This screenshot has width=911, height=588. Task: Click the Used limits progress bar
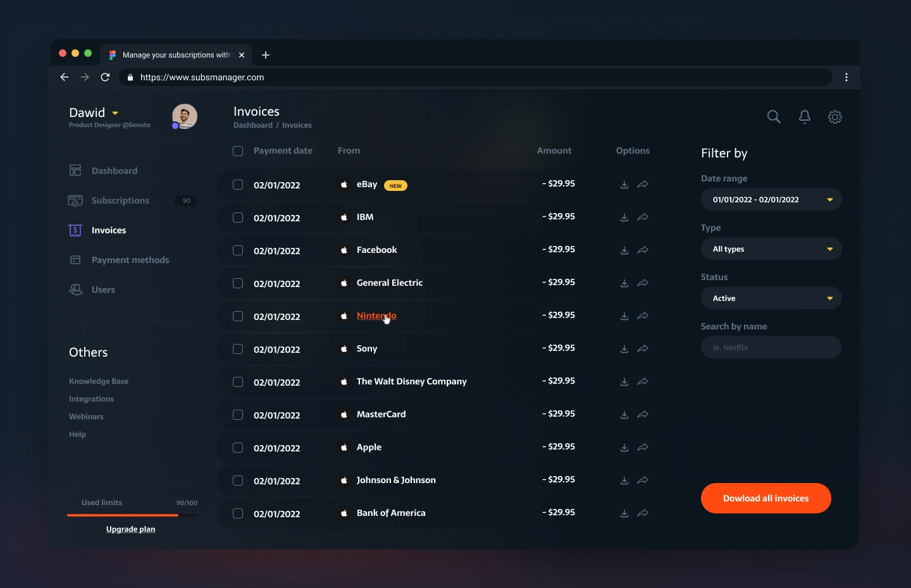click(x=132, y=515)
